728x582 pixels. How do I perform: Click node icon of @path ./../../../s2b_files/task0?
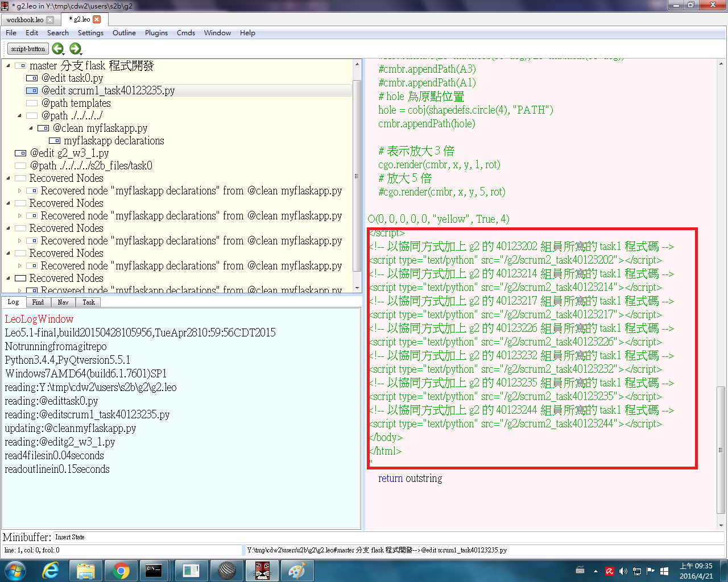point(20,166)
